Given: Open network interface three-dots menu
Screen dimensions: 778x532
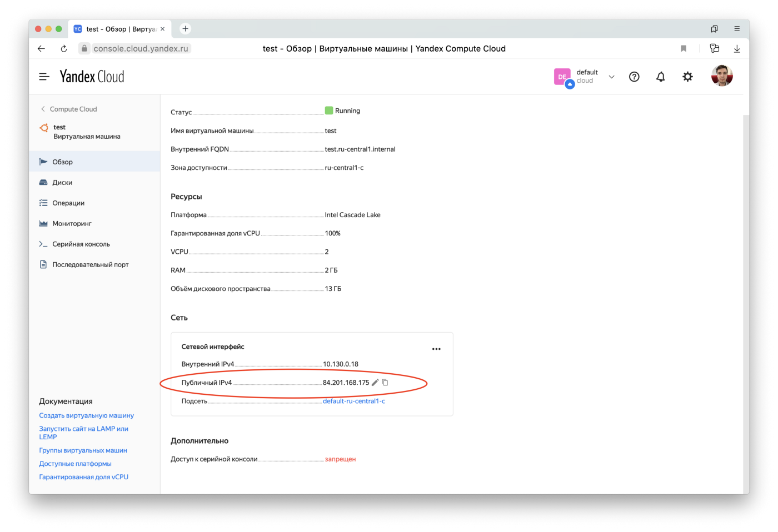Looking at the screenshot, I should (436, 349).
